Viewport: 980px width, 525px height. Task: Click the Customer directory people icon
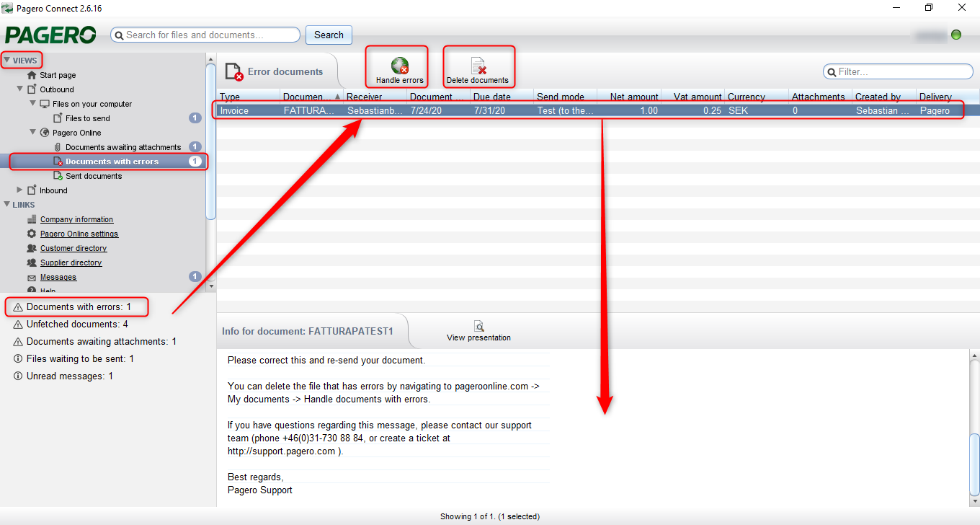[x=32, y=248]
